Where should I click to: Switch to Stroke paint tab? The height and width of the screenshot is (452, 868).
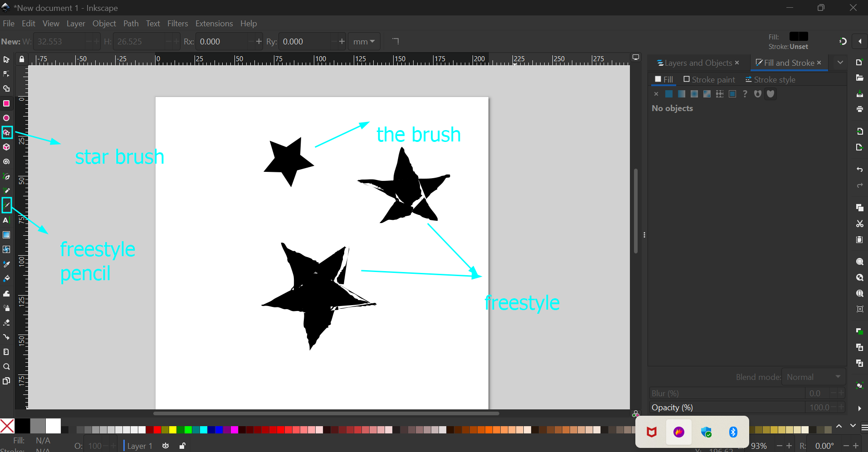[x=709, y=80]
